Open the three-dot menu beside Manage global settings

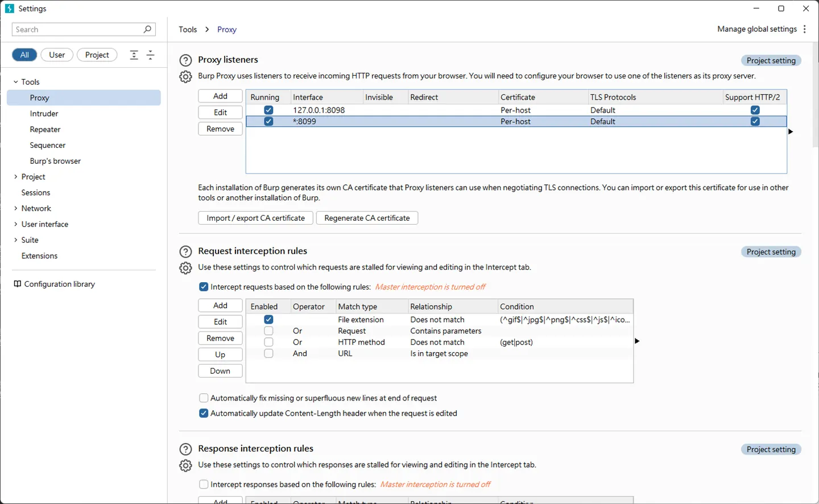tap(805, 29)
